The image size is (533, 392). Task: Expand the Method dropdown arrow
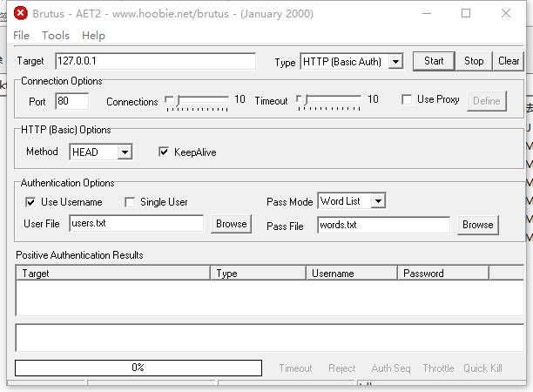(x=125, y=152)
